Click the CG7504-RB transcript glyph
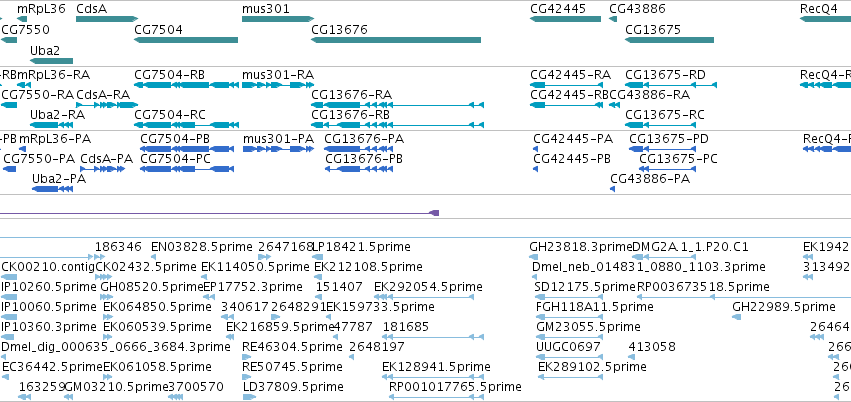Screen dimensions: 851x402 [186, 85]
